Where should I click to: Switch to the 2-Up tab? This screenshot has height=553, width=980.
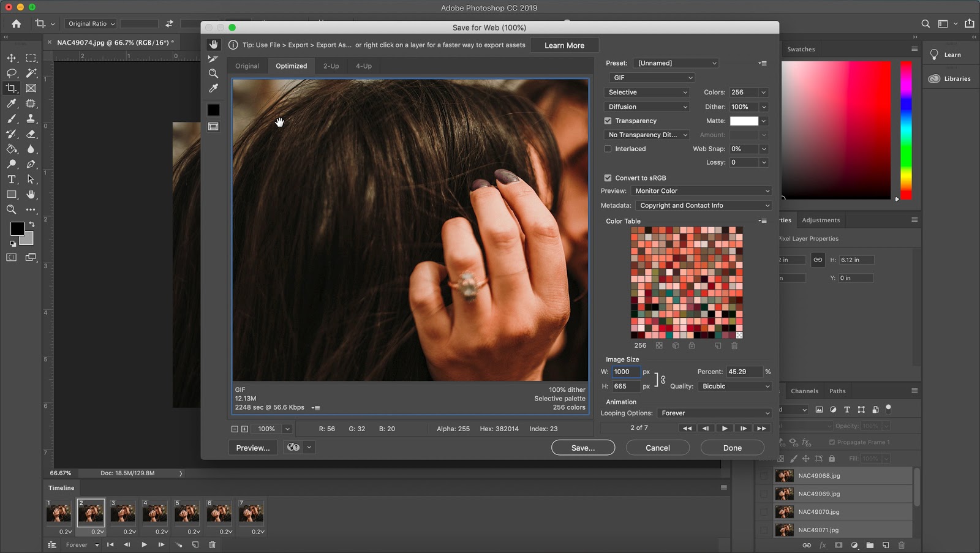point(331,66)
